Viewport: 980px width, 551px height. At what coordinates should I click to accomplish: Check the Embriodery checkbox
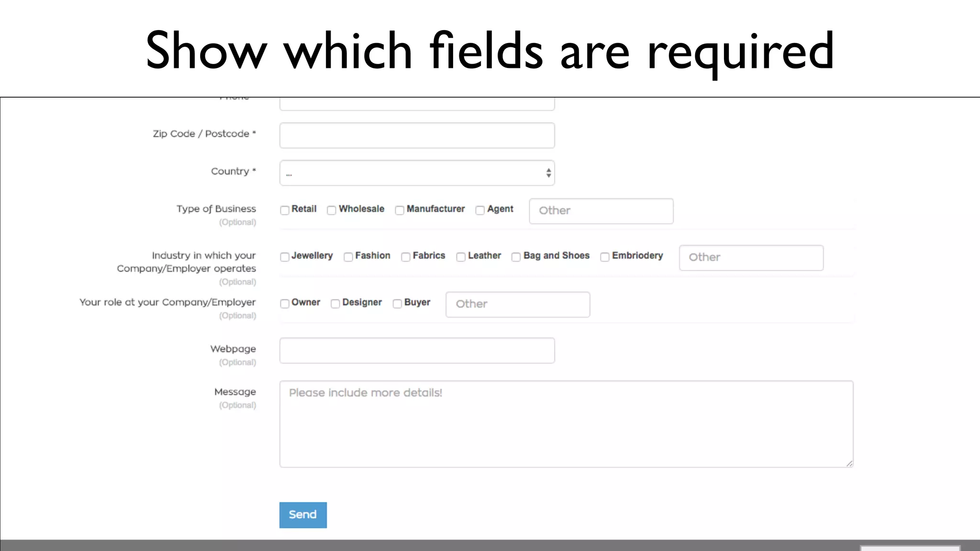605,257
